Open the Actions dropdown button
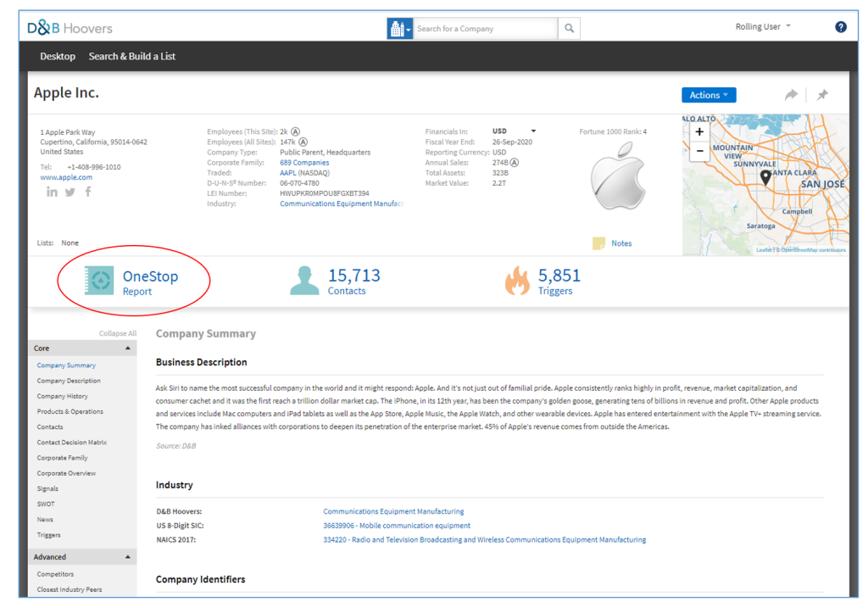The height and width of the screenshot is (602, 868). point(709,95)
